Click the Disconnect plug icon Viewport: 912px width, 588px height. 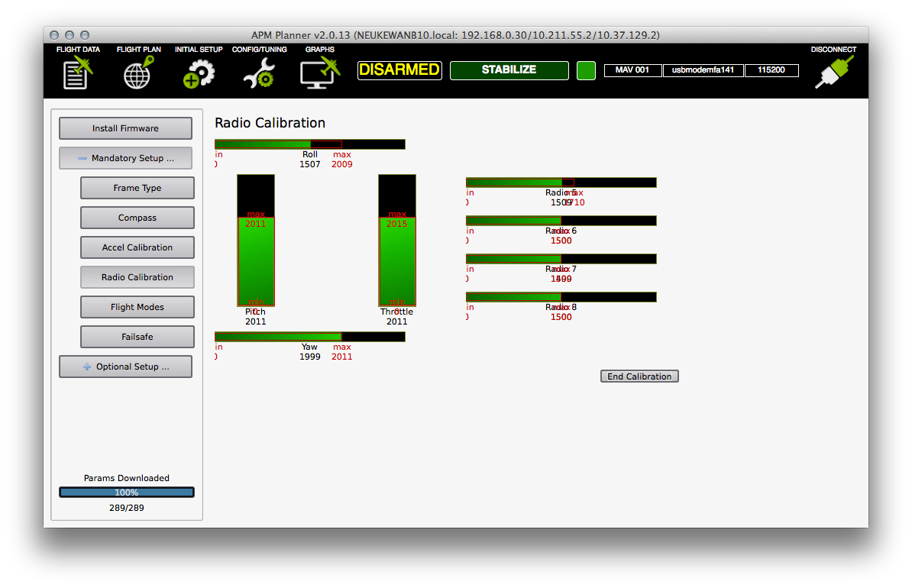click(833, 73)
